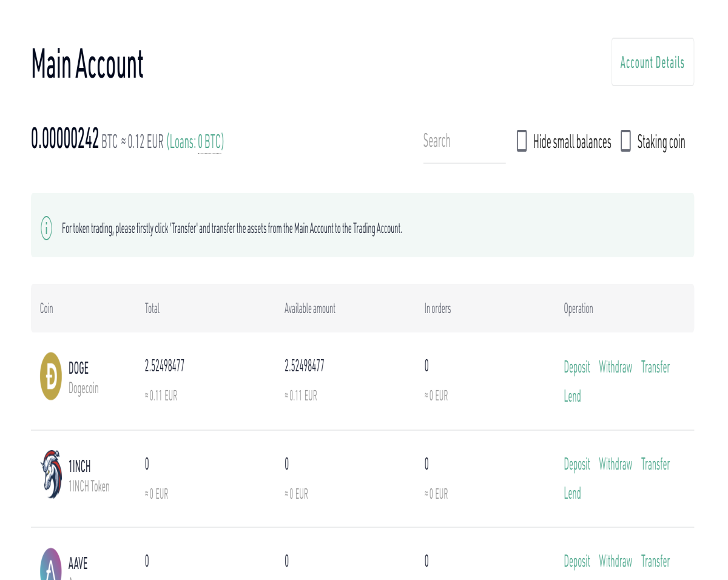
Task: Select the DOGE available amount 2.52498477
Action: tap(304, 366)
